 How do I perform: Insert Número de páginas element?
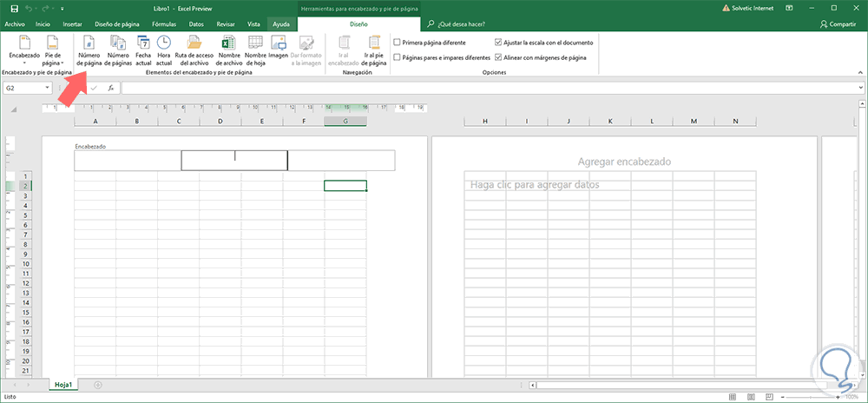[118, 51]
